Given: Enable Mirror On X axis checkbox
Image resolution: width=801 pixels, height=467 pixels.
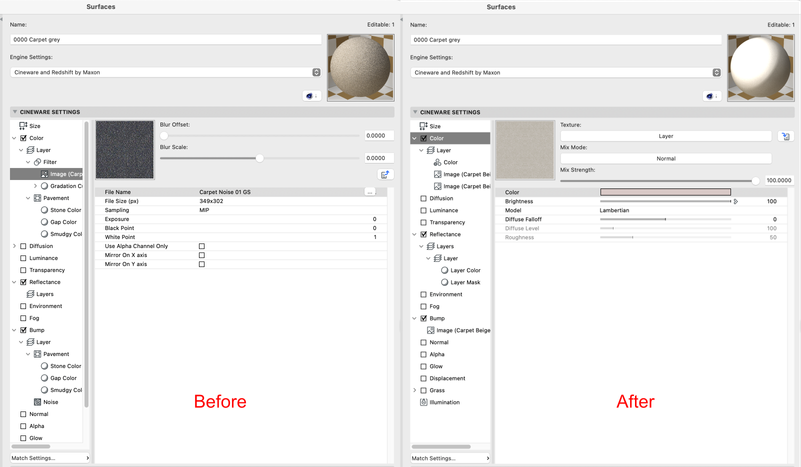Looking at the screenshot, I should click(202, 255).
